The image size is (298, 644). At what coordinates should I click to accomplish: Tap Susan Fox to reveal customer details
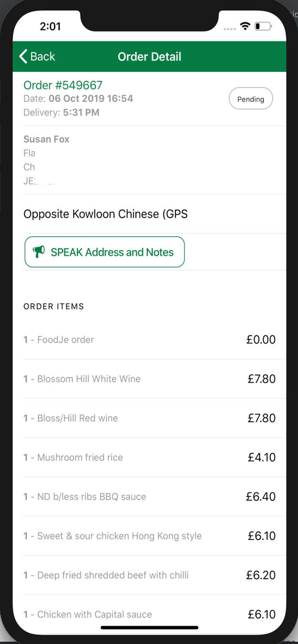(x=46, y=139)
